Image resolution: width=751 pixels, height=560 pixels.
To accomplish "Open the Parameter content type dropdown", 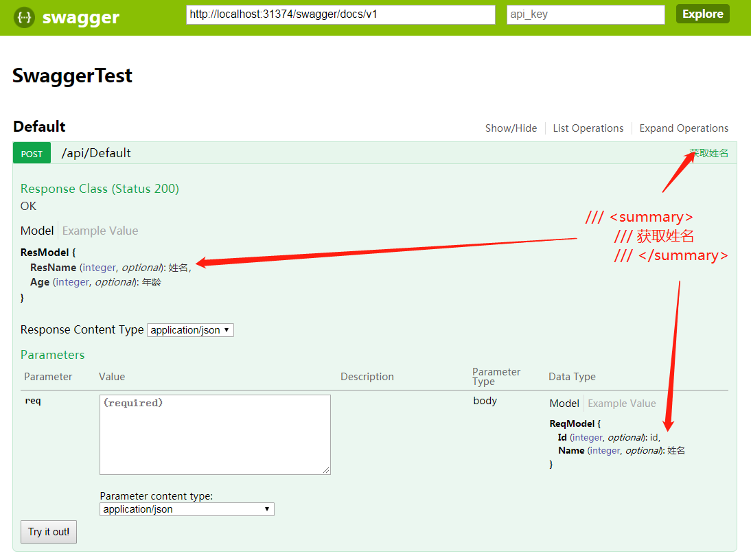I will pyautogui.click(x=187, y=509).
